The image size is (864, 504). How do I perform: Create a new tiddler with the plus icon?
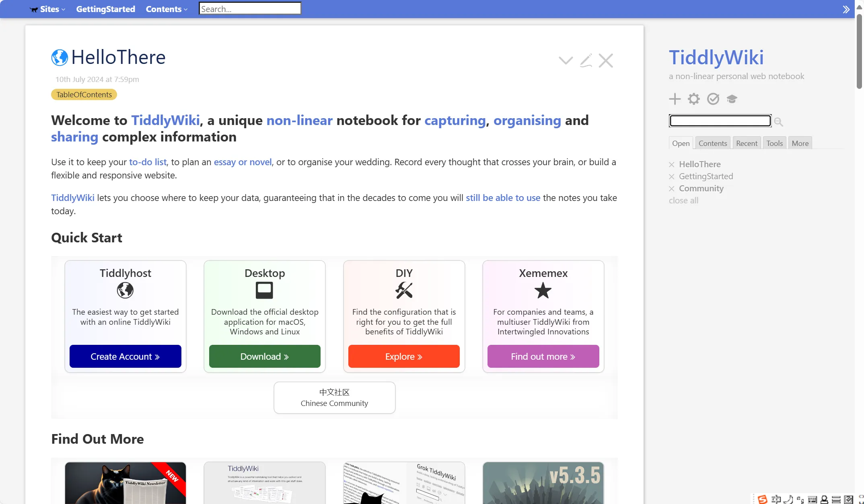[675, 99]
